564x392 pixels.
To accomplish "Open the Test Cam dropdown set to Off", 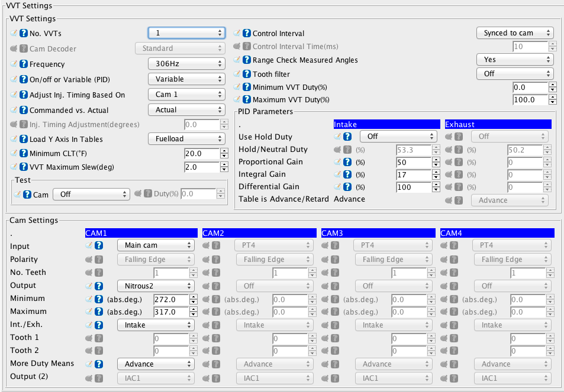I will 91,194.
